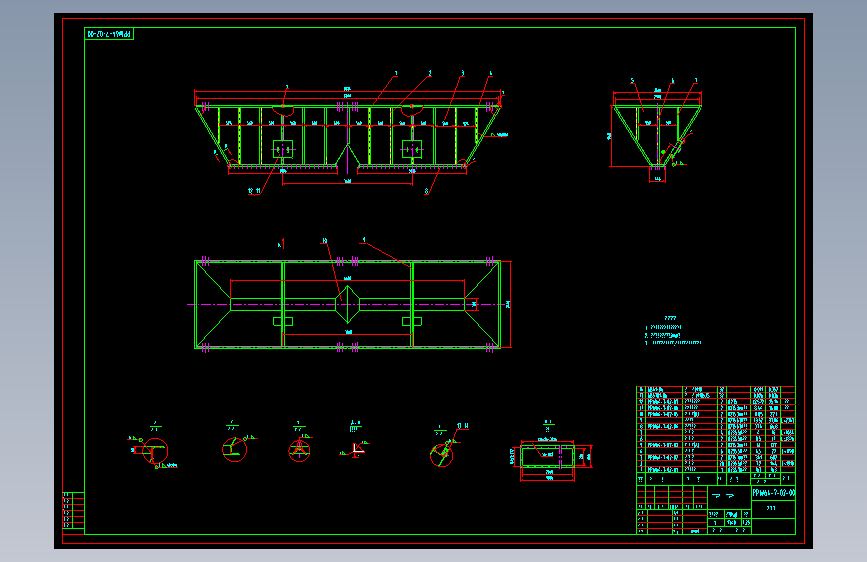Click the detail circle labeled with balloon 11
Screen dimensions: 867x562
click(x=441, y=455)
